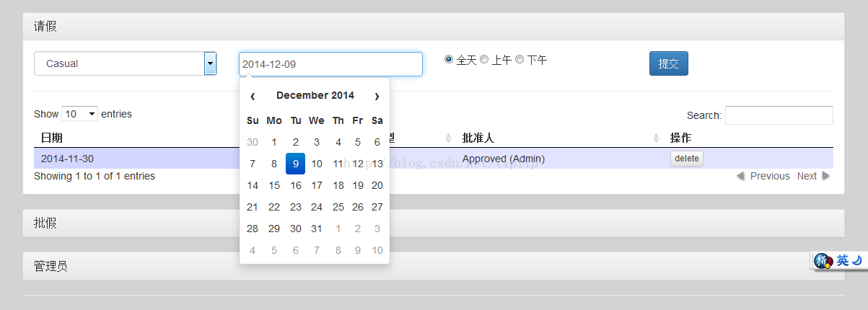Open the Casual leave type dropdown

click(x=210, y=63)
